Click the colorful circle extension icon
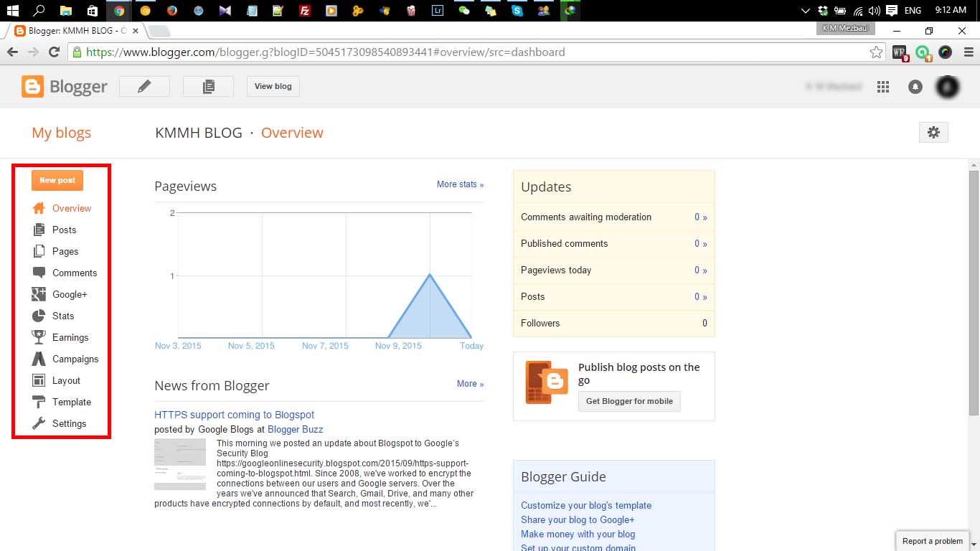 point(946,52)
